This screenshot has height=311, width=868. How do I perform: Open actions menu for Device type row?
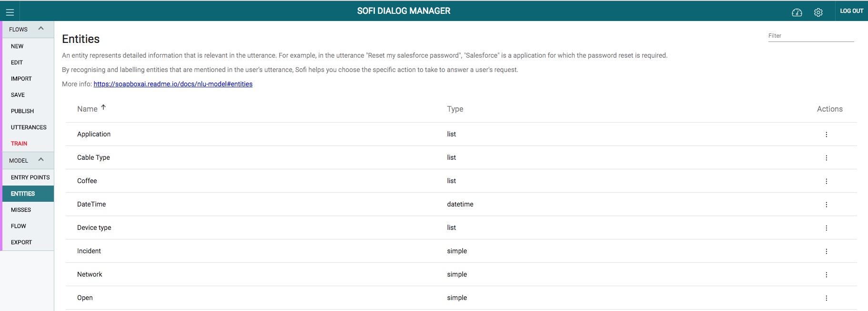coord(826,228)
